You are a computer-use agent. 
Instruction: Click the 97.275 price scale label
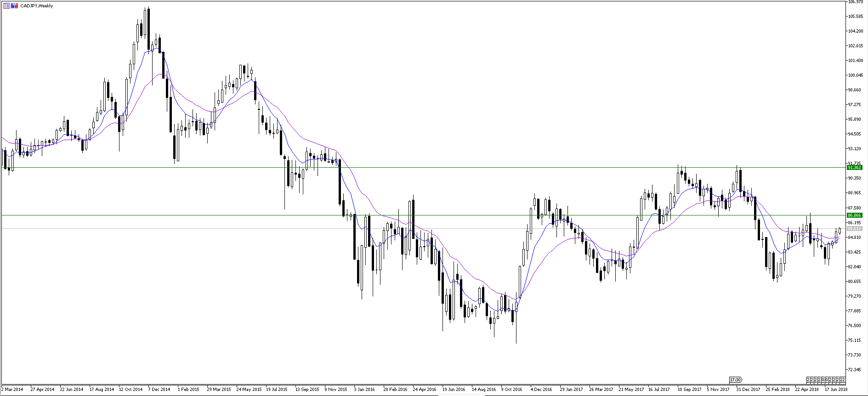tap(855, 105)
